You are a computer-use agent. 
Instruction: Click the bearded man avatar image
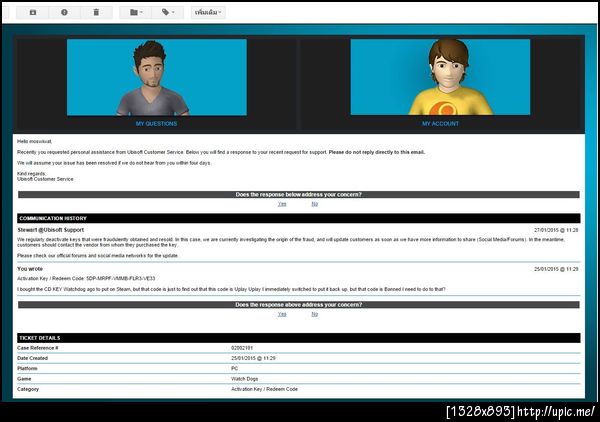click(157, 77)
